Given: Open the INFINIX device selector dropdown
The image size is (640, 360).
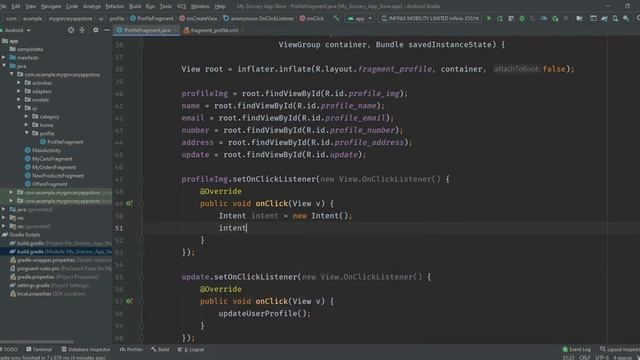Looking at the screenshot, I should click(430, 18).
